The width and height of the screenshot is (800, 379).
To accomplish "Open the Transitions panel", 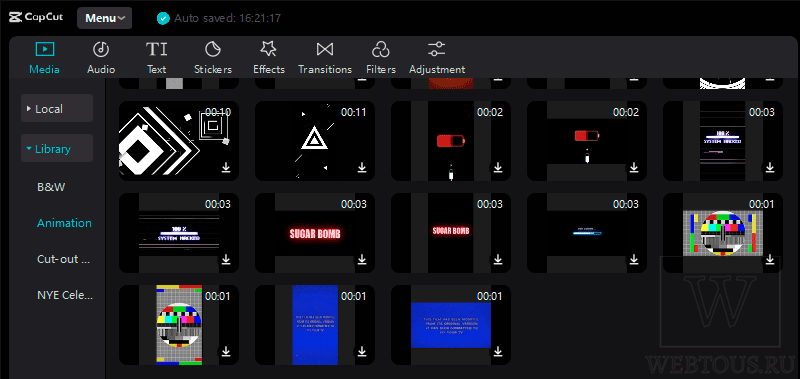I will (x=325, y=58).
